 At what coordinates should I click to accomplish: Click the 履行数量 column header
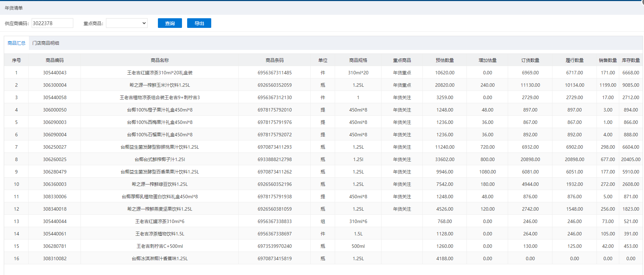[575, 60]
